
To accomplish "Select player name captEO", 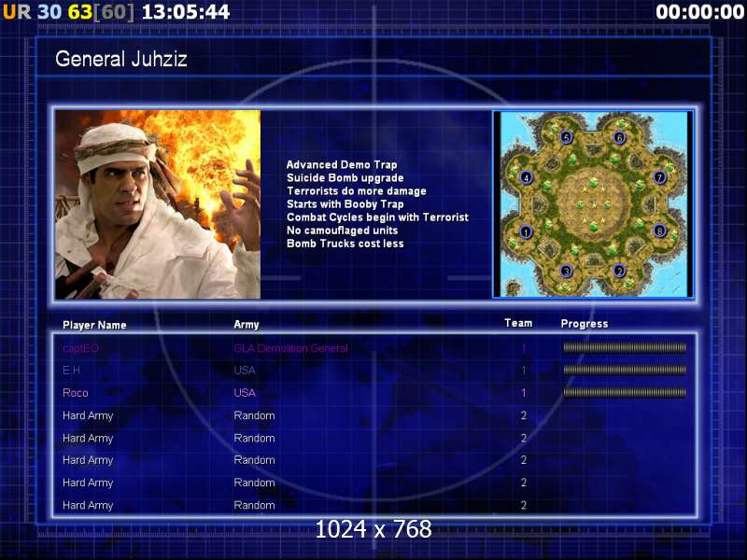I will [80, 348].
